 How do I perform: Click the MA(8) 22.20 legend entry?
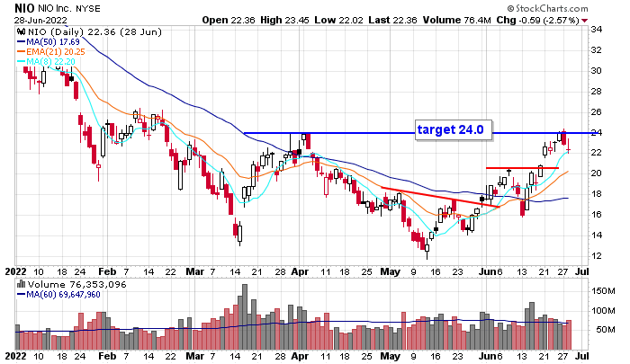coord(46,61)
